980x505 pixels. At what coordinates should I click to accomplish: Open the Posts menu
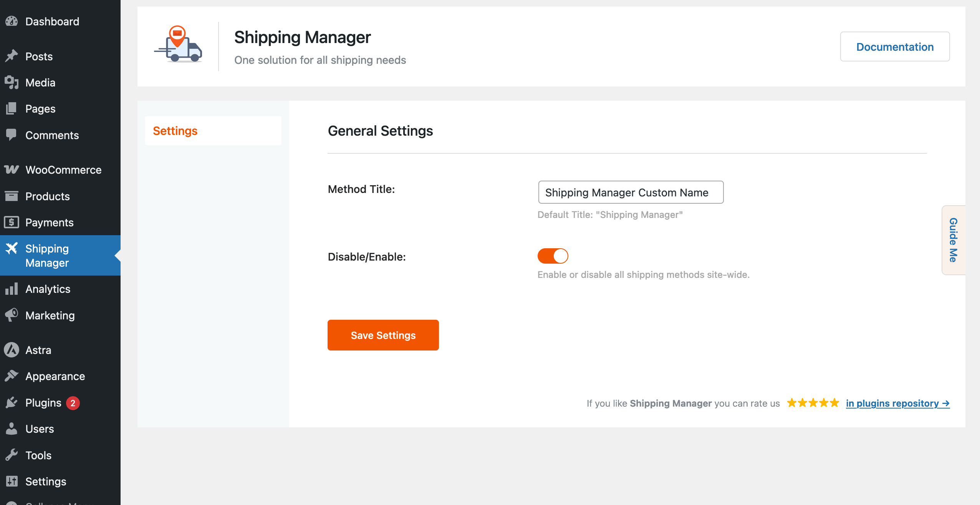(60, 56)
